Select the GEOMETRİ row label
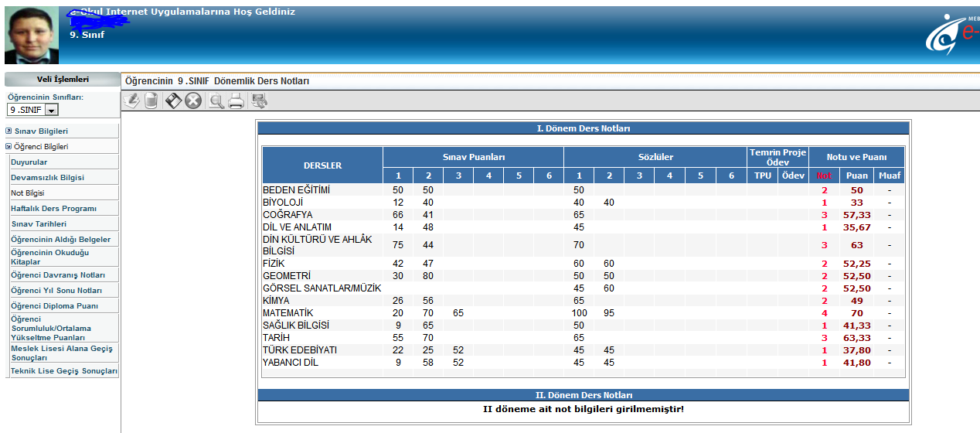This screenshot has height=433, width=980. point(287,276)
